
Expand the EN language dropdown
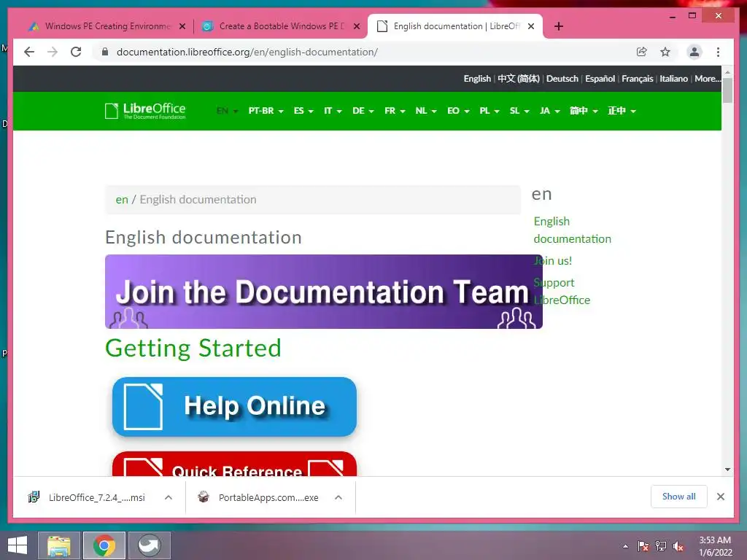click(x=227, y=111)
